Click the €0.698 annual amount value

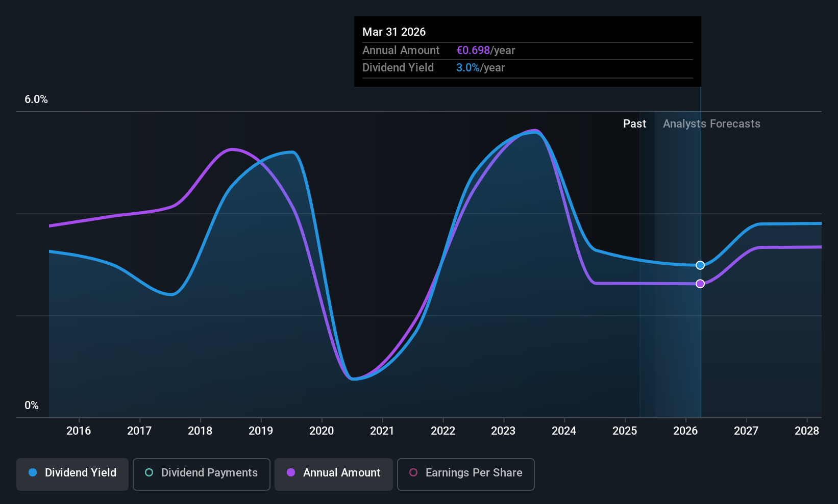(473, 51)
